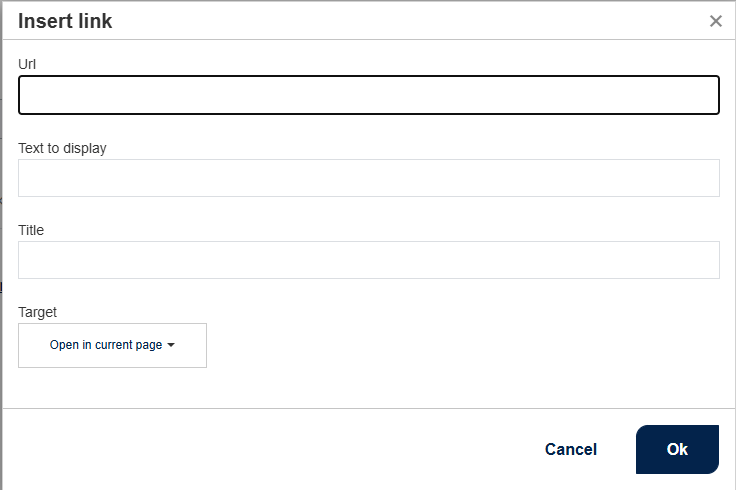This screenshot has height=490, width=736.
Task: Dismiss the dialog using the X icon
Action: click(716, 21)
